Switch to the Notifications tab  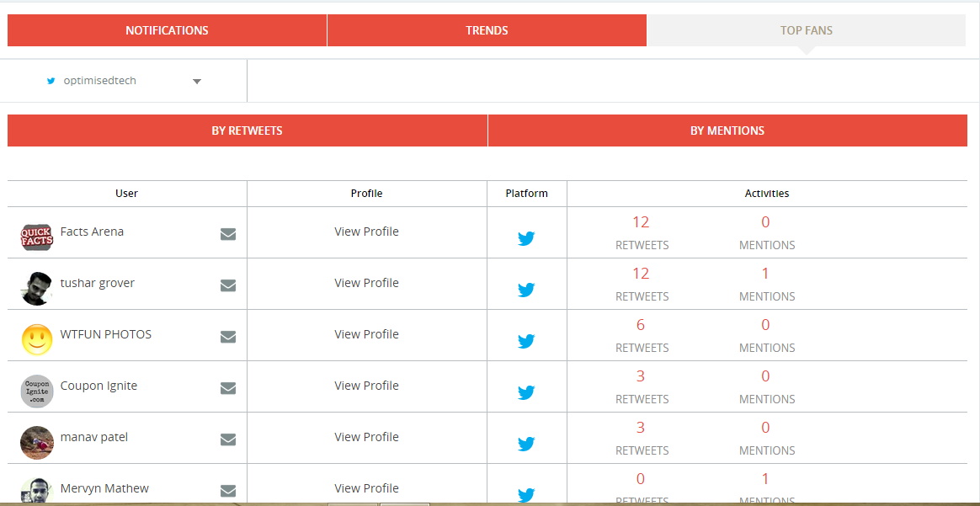pos(167,30)
